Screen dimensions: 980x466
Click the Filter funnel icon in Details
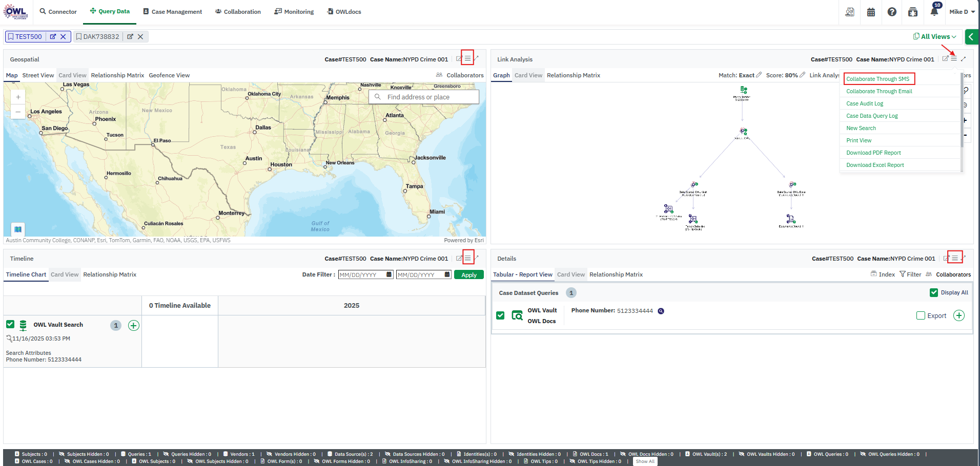click(x=903, y=274)
